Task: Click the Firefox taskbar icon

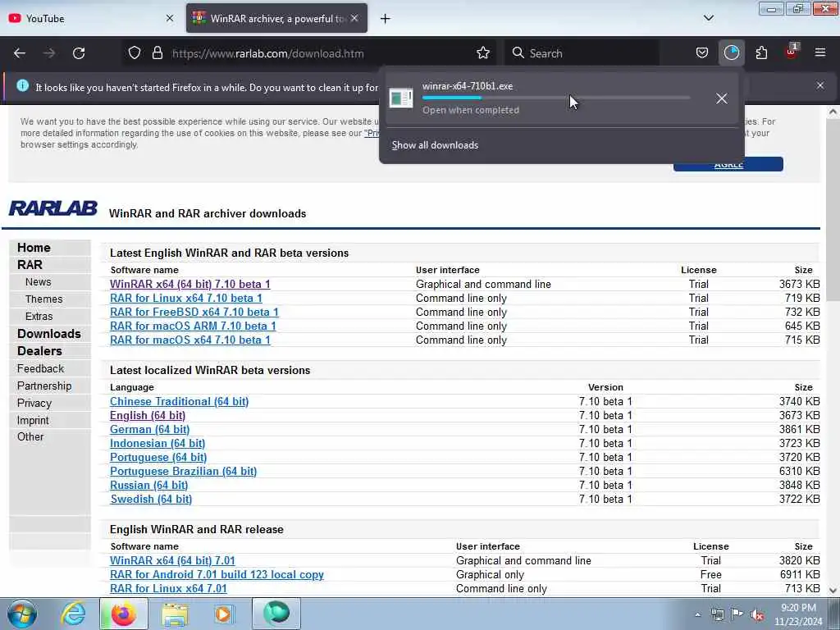Action: 123,614
